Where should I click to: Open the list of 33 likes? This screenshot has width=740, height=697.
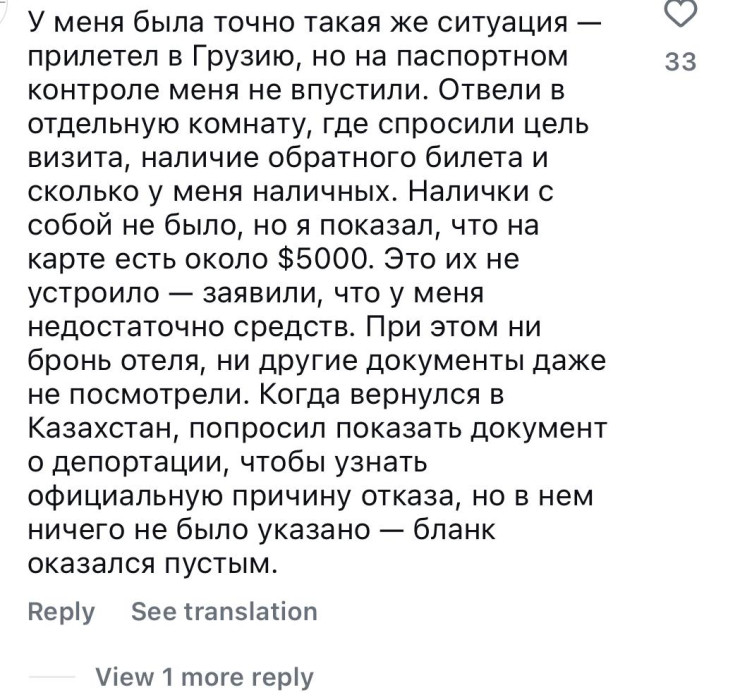(681, 62)
